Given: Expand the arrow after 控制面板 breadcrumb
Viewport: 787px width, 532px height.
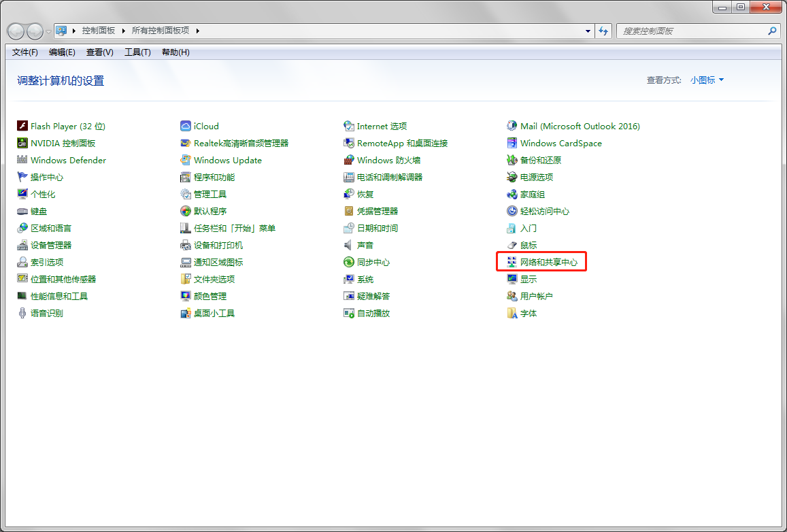Looking at the screenshot, I should click(x=124, y=31).
